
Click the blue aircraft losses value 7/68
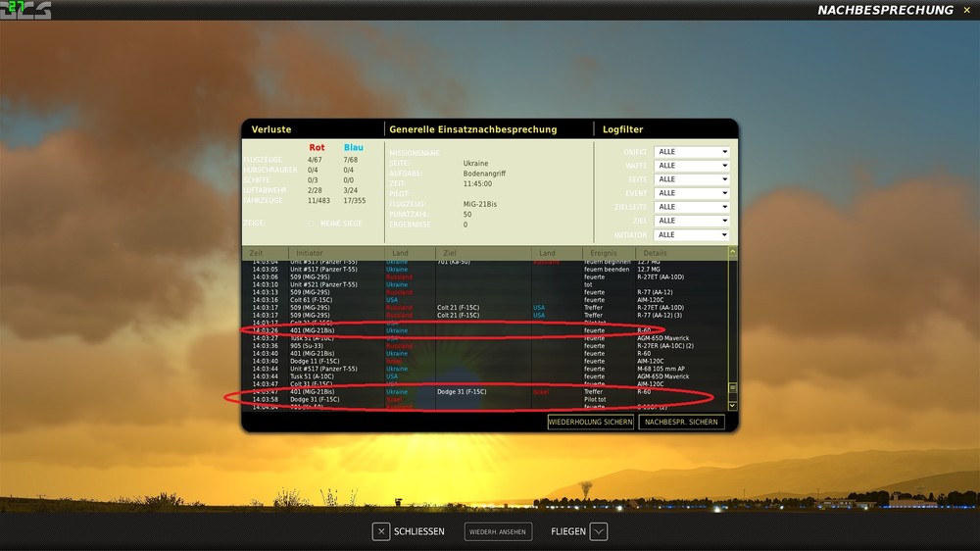351,160
